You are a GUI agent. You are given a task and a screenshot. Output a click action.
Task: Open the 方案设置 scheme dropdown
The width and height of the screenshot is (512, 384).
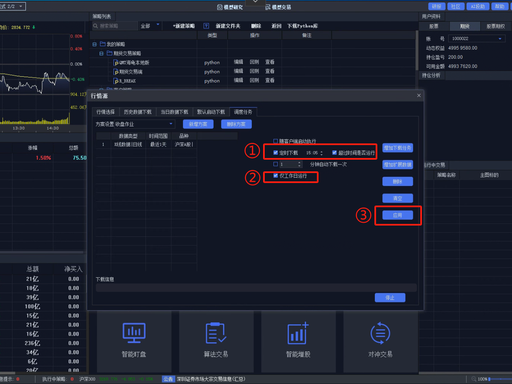(x=144, y=124)
